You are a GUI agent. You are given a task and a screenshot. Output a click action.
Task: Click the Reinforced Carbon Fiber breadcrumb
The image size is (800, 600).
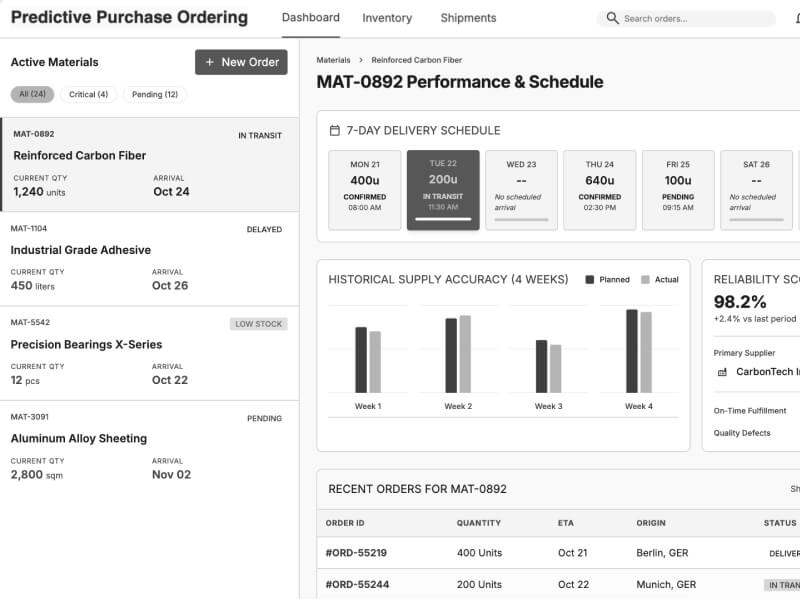point(417,60)
